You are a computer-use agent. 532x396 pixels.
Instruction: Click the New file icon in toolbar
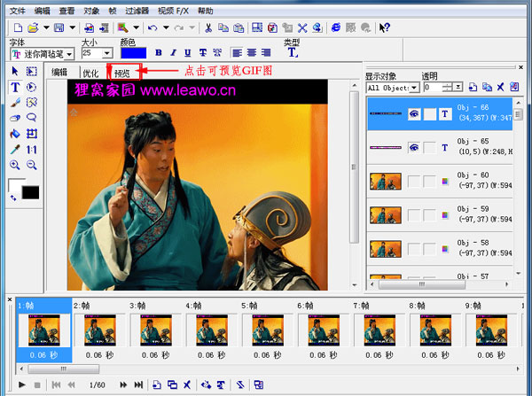tap(18, 27)
